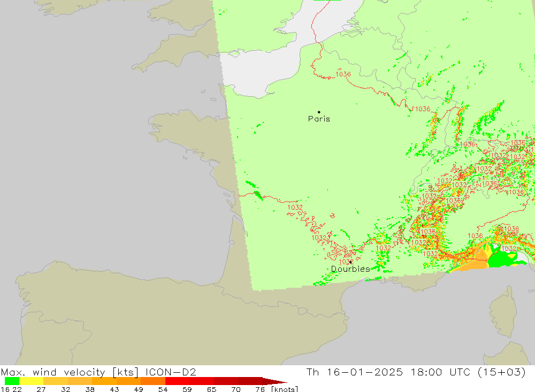Screen dimensions: 535x392
Task: Click the 'Th' weekday abbreviation in timestamp
Action: [x=312, y=372]
